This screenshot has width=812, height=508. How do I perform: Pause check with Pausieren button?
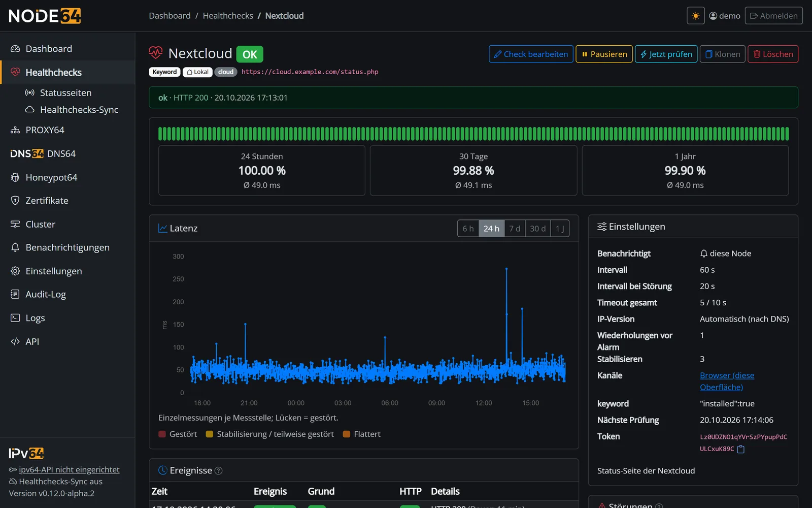(x=604, y=54)
